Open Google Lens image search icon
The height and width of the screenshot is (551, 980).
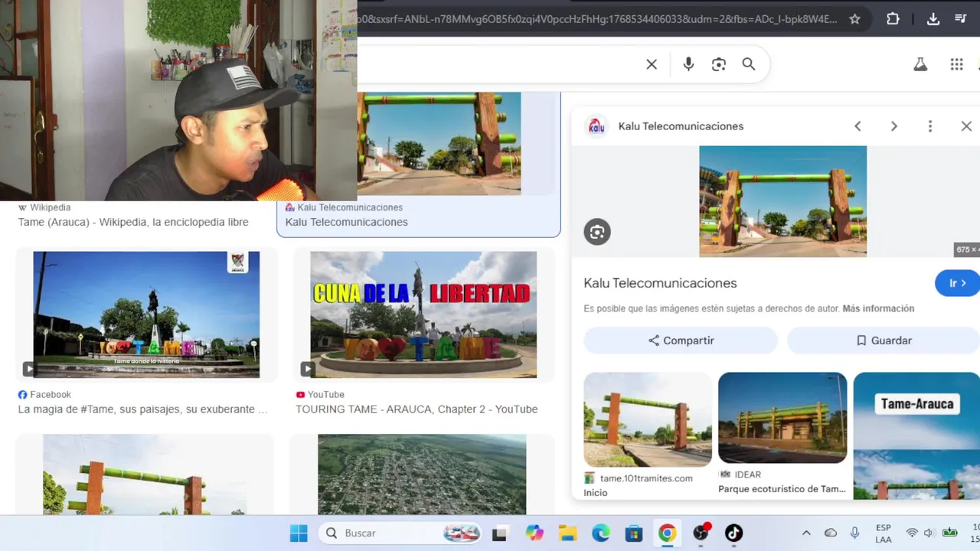pyautogui.click(x=718, y=65)
